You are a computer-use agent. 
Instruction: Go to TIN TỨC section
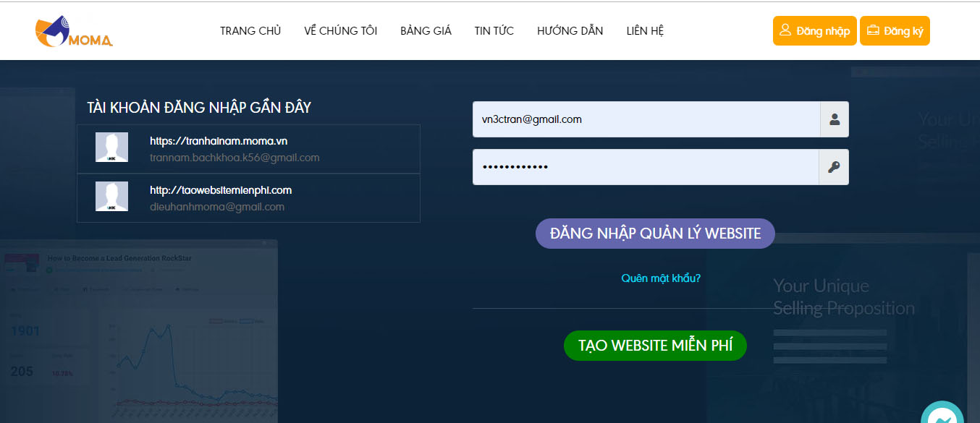pyautogui.click(x=494, y=30)
